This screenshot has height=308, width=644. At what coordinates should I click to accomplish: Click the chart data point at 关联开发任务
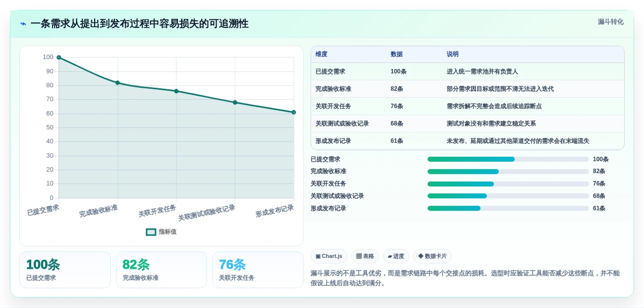tap(176, 91)
